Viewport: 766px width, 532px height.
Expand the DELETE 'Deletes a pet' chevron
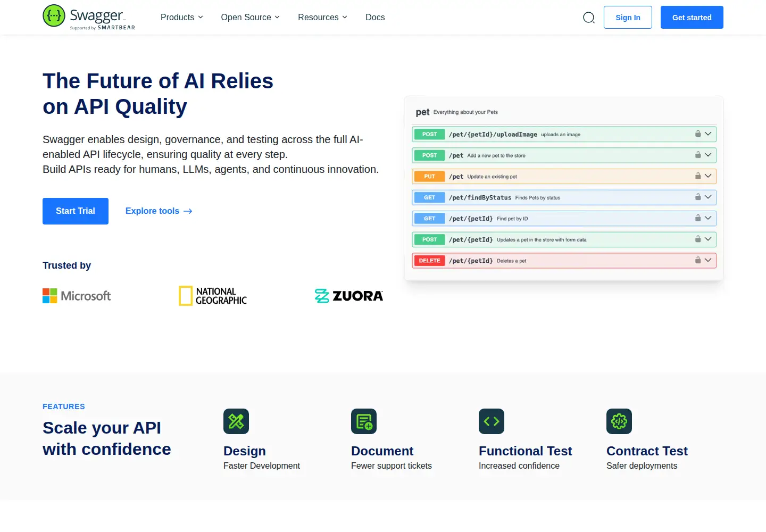[x=708, y=261]
